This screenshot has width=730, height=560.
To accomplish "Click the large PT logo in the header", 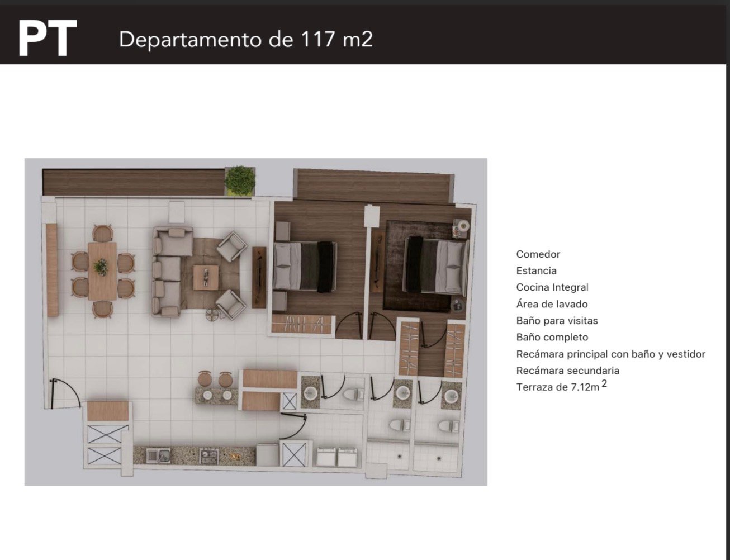I will coord(47,39).
